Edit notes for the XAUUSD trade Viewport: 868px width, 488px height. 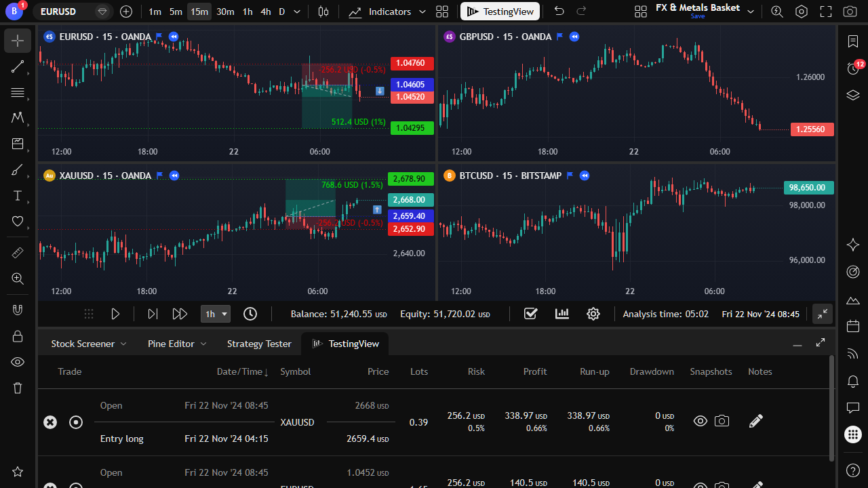(x=756, y=422)
